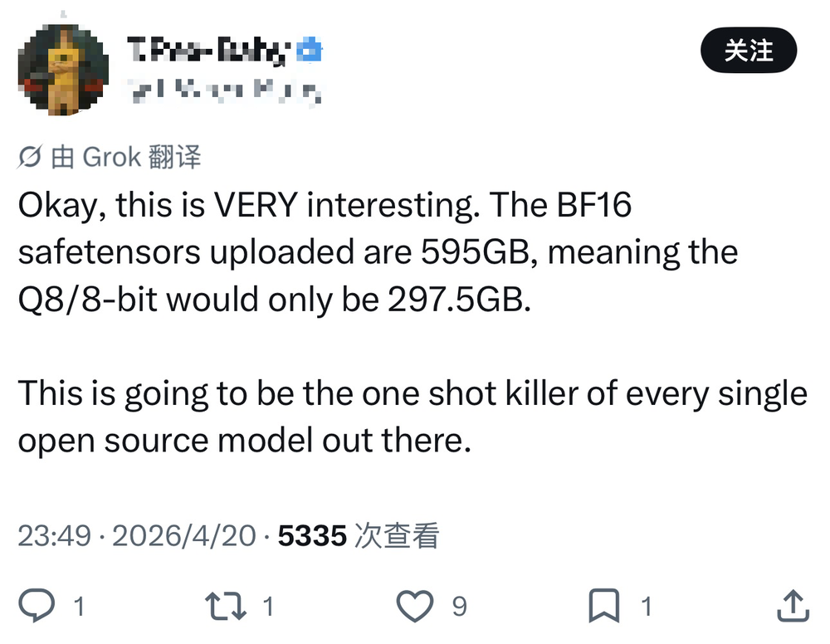This screenshot has height=644, width=830.
Task: Click the Grok translation icon
Action: click(30, 157)
